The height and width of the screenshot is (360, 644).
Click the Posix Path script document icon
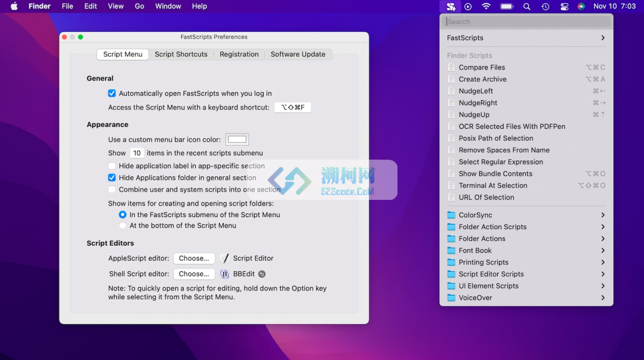(x=451, y=138)
